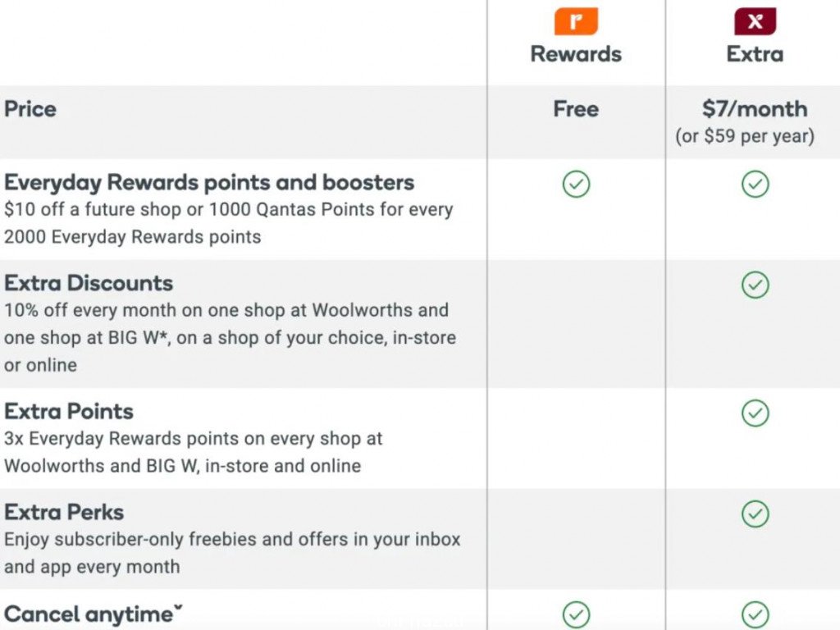Click Everyday Rewards points and boosters heading
The height and width of the screenshot is (630, 840).
209,183
